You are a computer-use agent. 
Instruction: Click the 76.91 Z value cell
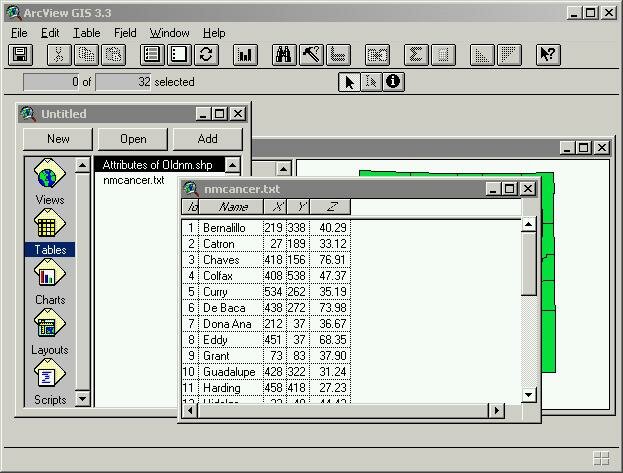pos(330,260)
